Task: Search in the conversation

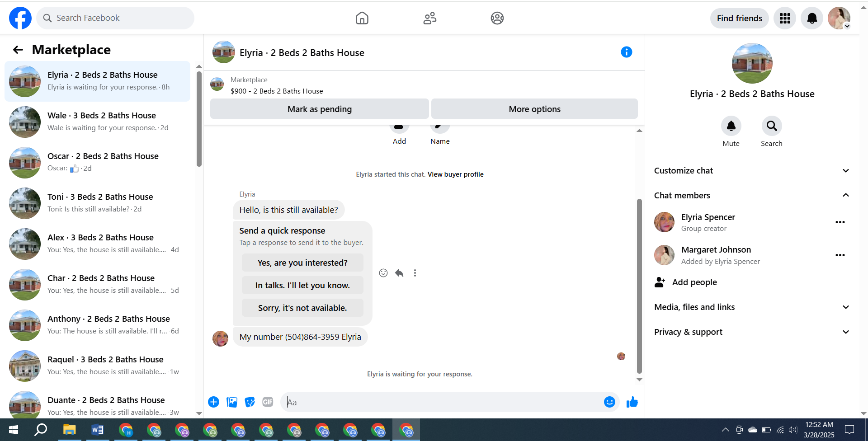Action: click(772, 126)
